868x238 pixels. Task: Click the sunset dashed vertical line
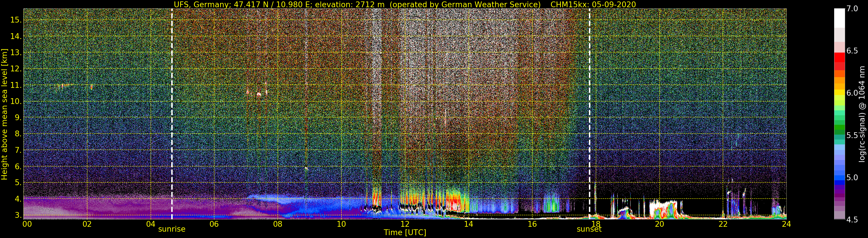pos(589,114)
